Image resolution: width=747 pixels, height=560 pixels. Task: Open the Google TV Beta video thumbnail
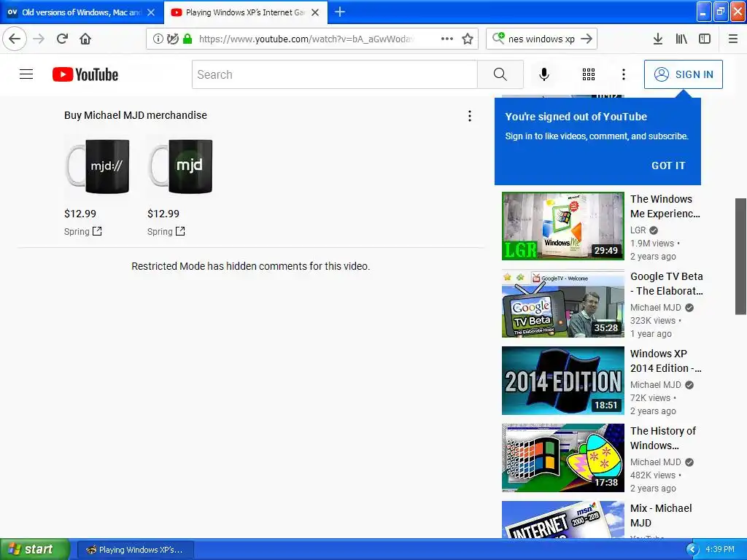[562, 303]
